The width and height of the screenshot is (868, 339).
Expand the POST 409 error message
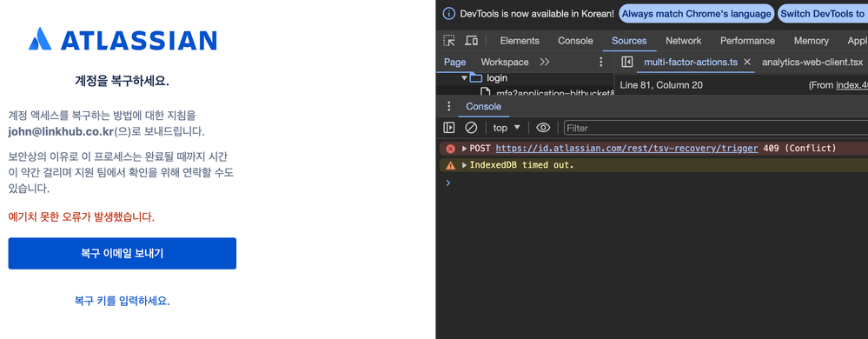465,149
